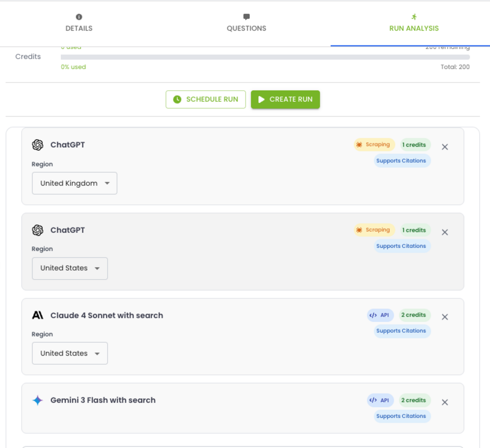Screen dimensions: 490x448
Task: Open the ChatGPT United States region dropdown
Action: pos(70,268)
